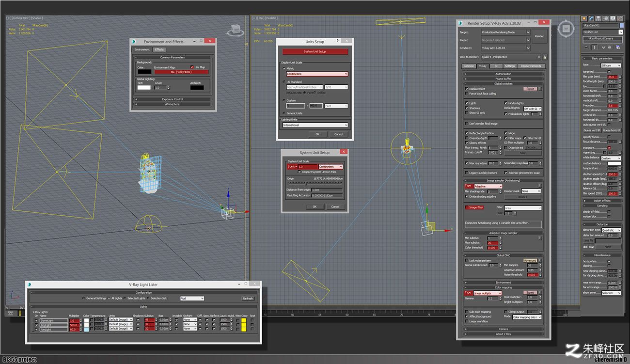Image resolution: width=630 pixels, height=364 pixels.
Task: Click Refresh button in V-Ray Light Lister
Action: tap(248, 299)
